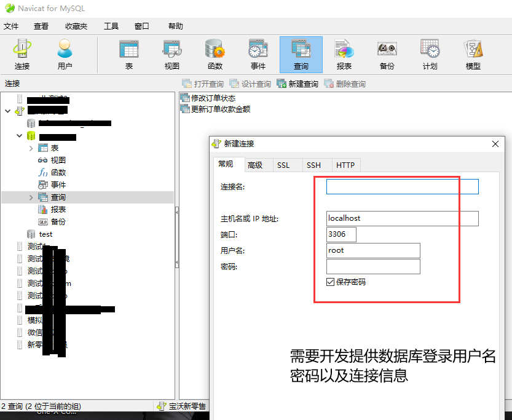Click the splitter collapse handle between panels
The image size is (512, 420).
pyautogui.click(x=176, y=237)
